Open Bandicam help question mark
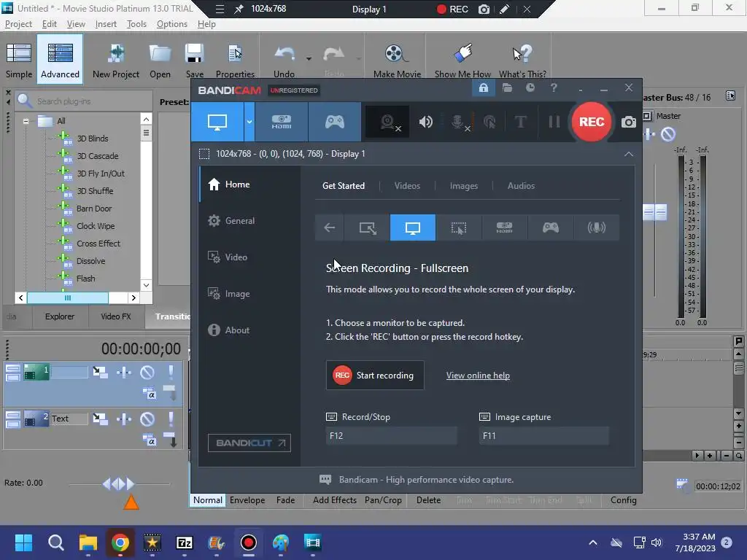The image size is (747, 560). point(554,88)
